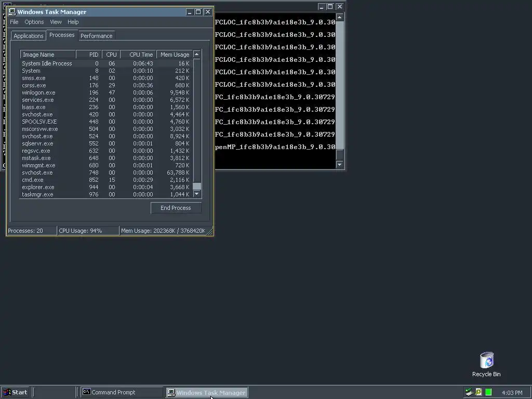Screen dimensions: 532x399
Task: Click the Processes: 20 status field
Action: pyautogui.click(x=32, y=231)
